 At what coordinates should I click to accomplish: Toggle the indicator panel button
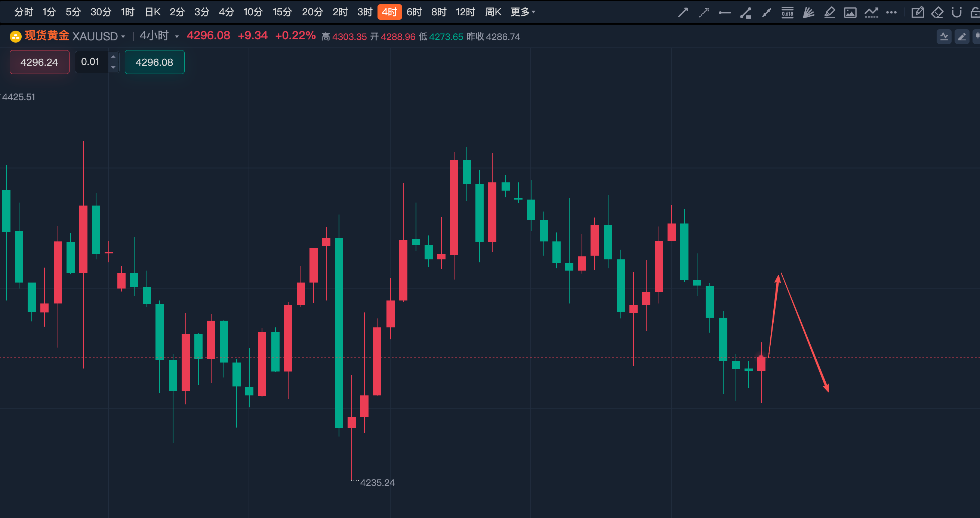(x=944, y=37)
